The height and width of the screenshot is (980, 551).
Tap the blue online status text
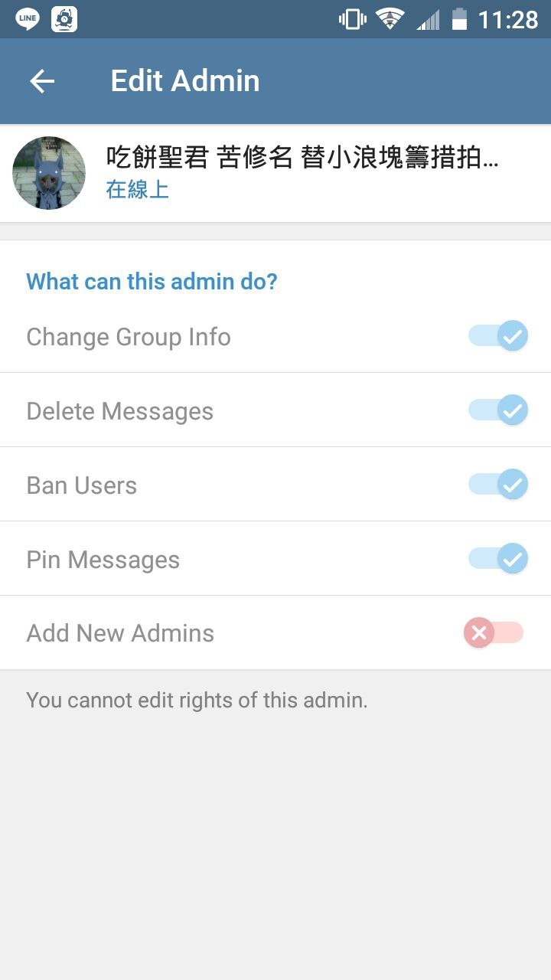click(x=138, y=189)
